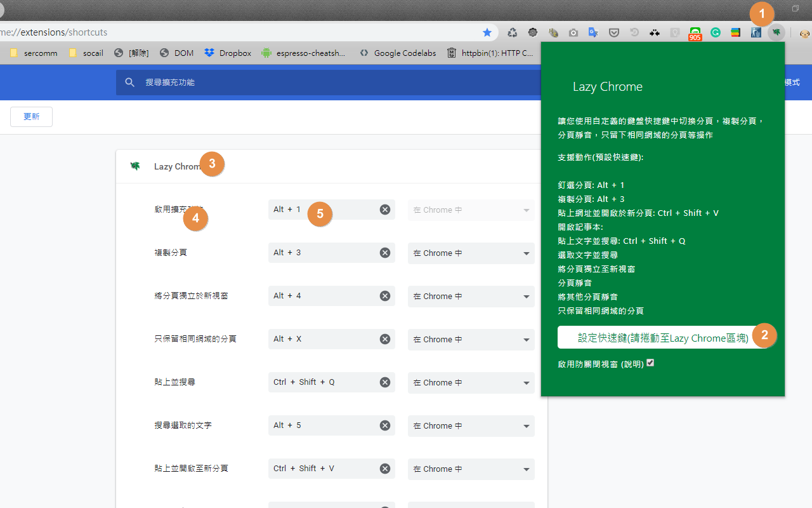Click the magnifier icon in extension search bar
This screenshot has width=812, height=508.
(130, 83)
